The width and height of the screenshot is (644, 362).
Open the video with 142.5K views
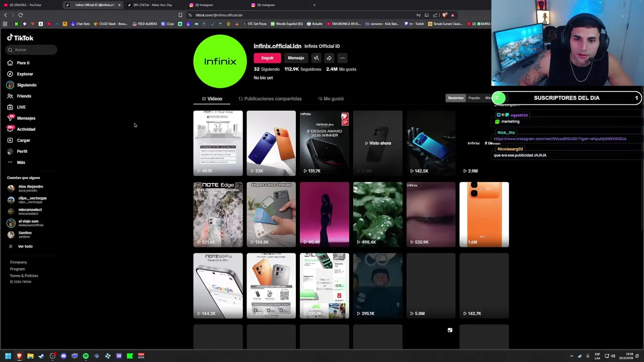coord(431,143)
